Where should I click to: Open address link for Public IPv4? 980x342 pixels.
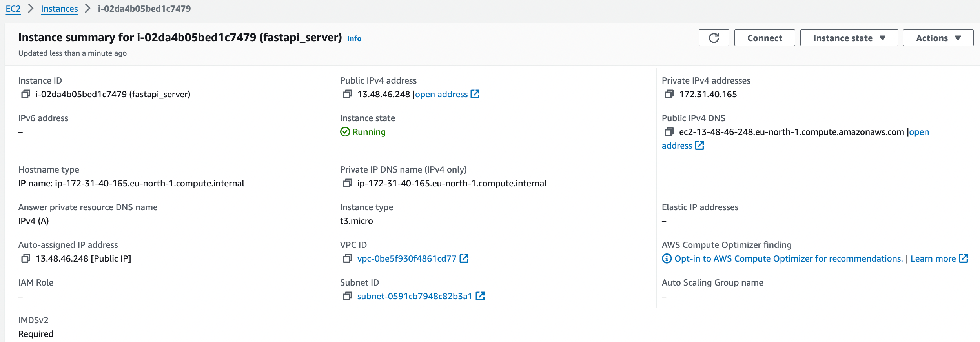pos(441,94)
